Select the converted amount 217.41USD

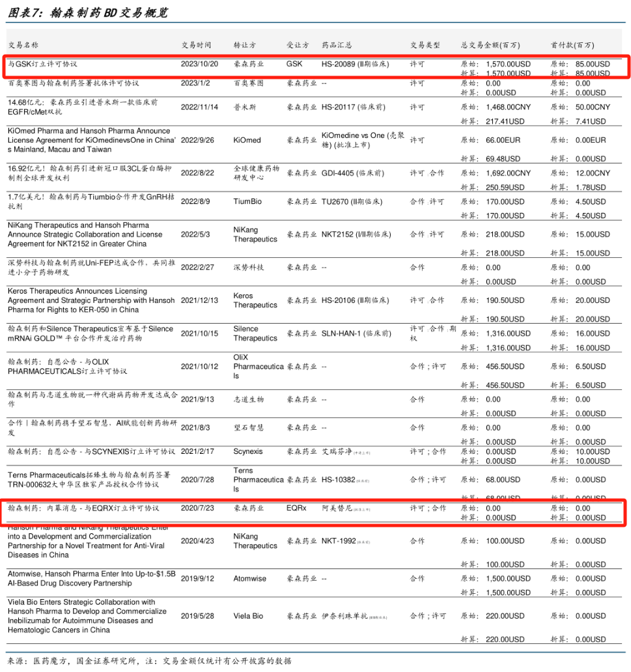(x=505, y=121)
